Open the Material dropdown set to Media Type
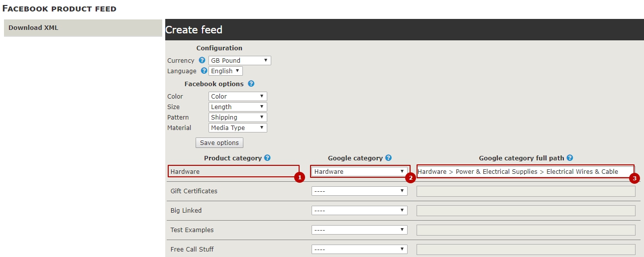Screen dimensions: 644x257 (x=237, y=128)
